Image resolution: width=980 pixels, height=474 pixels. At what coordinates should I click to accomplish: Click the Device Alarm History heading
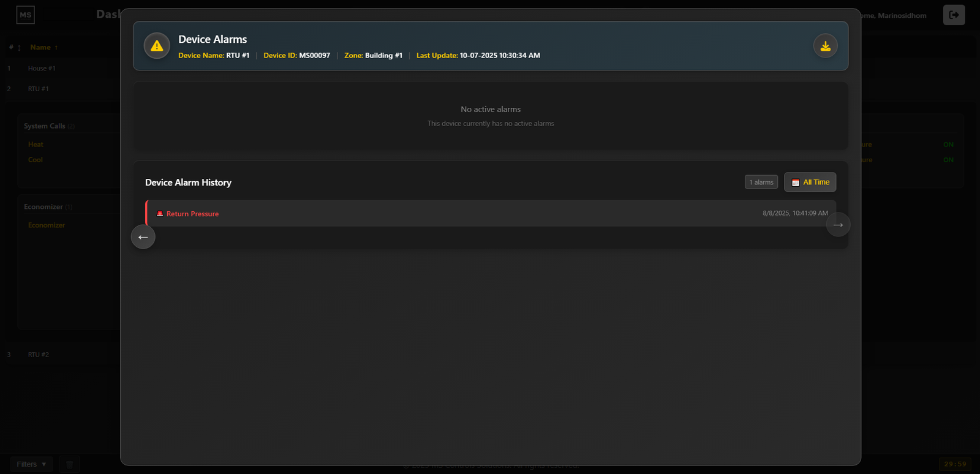click(188, 182)
